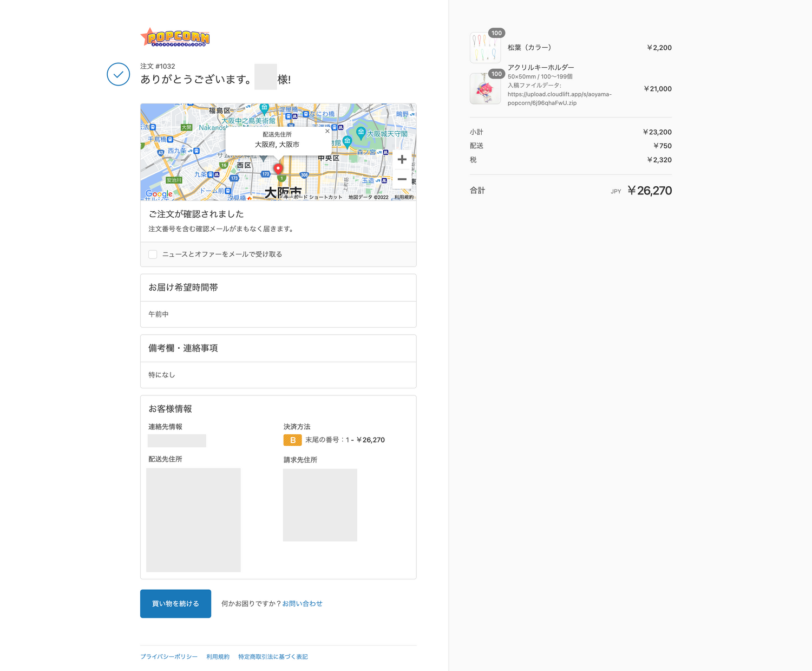This screenshot has height=671, width=812.
Task: Close the 配送先住所 map popup
Action: 327,131
